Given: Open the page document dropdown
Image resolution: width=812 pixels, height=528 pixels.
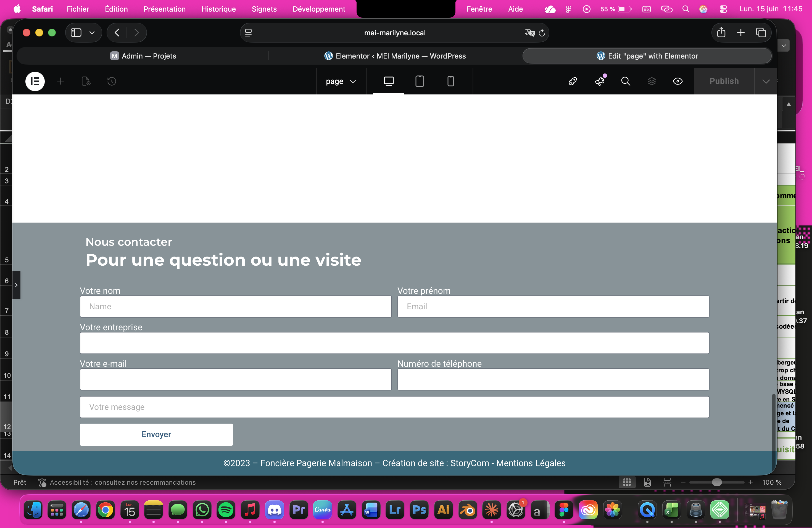Looking at the screenshot, I should coord(341,81).
